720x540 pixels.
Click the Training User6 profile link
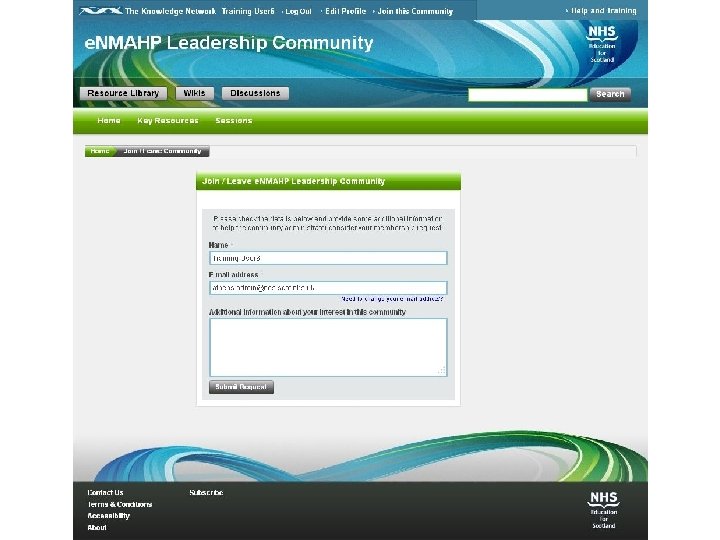[248, 11]
